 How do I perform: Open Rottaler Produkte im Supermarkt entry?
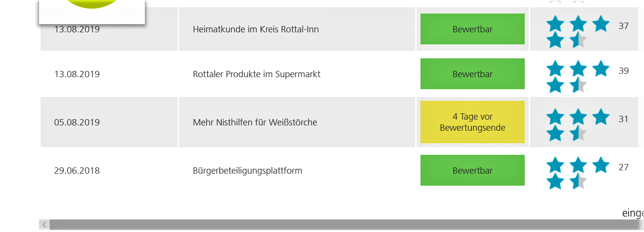click(x=256, y=74)
